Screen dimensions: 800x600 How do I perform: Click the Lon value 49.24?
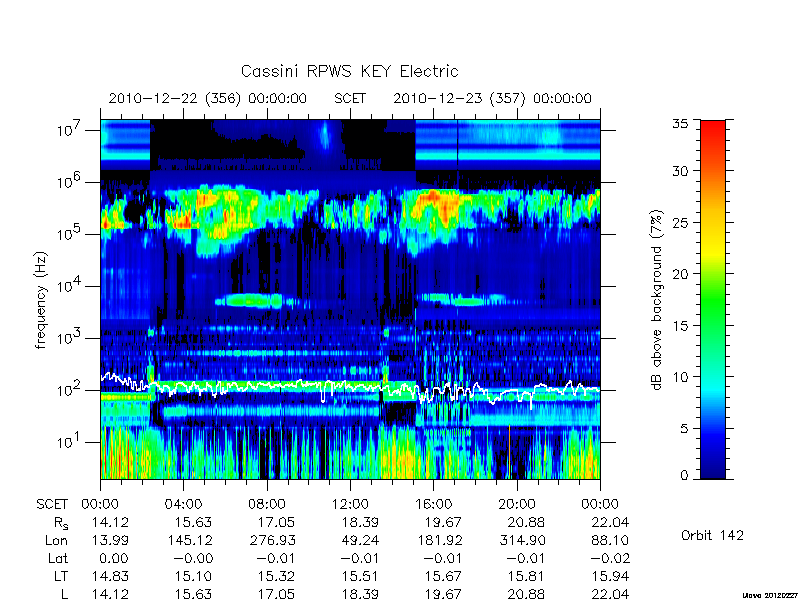(x=360, y=540)
